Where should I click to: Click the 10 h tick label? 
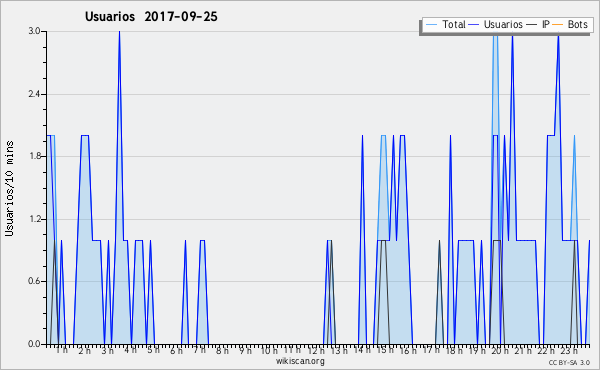click(x=269, y=350)
